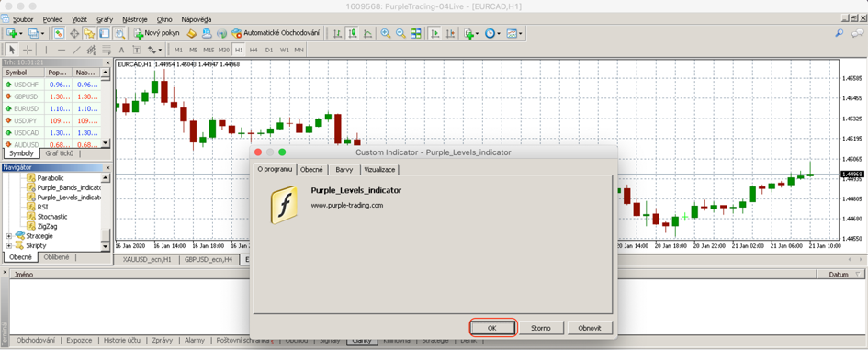Click the zoom out magnifier icon
The height and width of the screenshot is (350, 868).
[x=400, y=33]
